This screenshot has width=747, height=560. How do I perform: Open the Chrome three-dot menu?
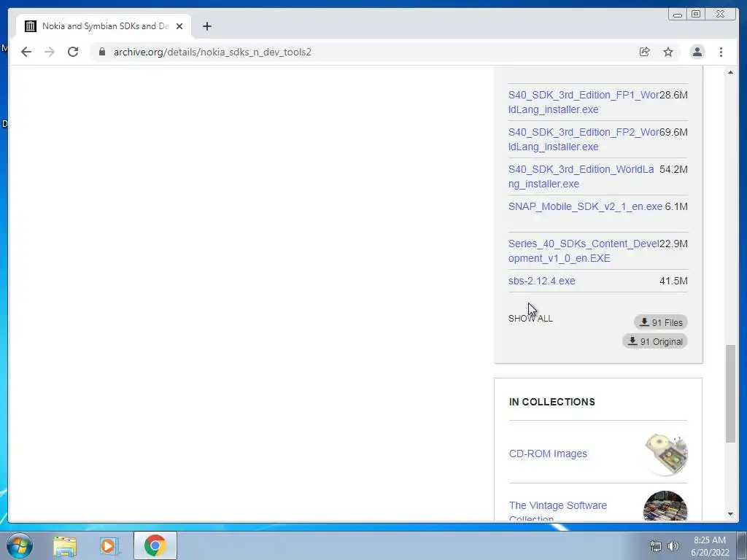coord(721,52)
